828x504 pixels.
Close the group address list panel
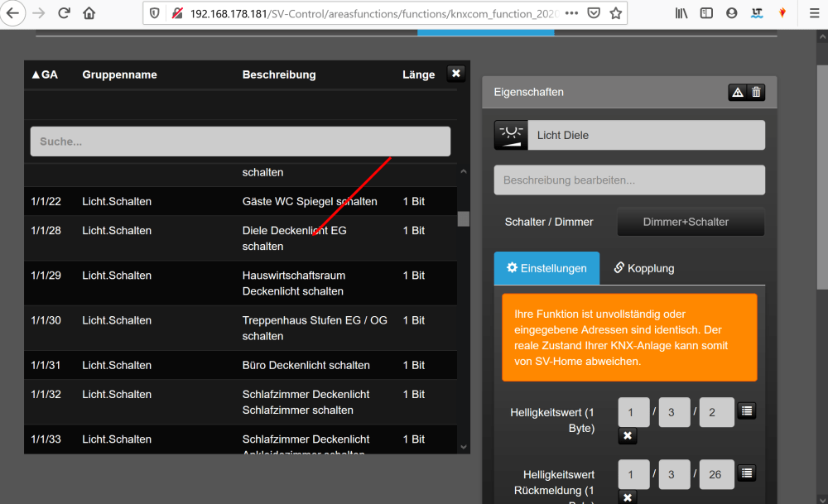click(456, 74)
